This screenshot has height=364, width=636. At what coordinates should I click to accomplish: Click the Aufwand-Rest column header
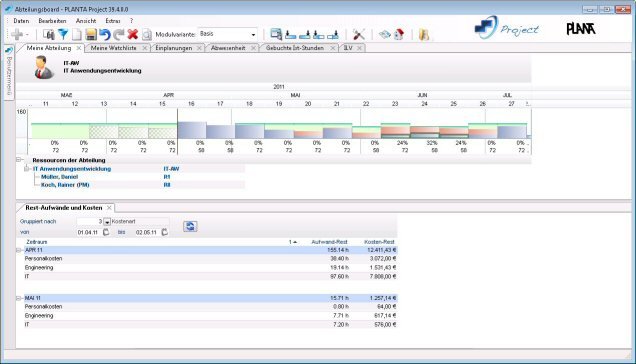(329, 242)
